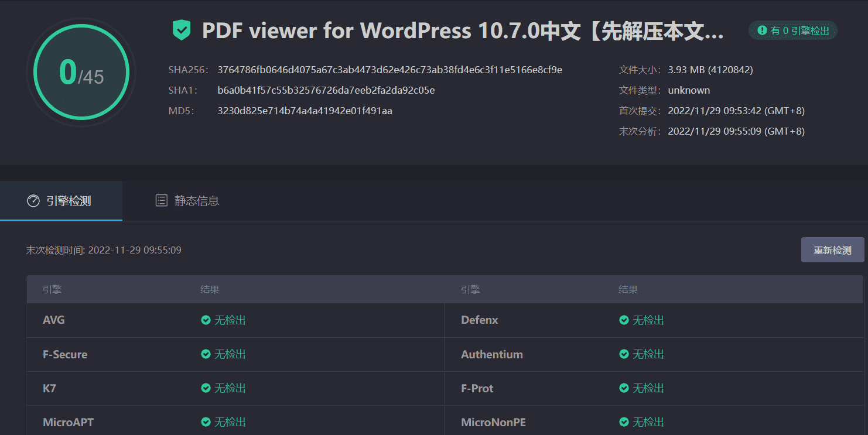
Task: Click the 末次分析 time 2022/11/29 09:55:09
Action: pos(736,131)
